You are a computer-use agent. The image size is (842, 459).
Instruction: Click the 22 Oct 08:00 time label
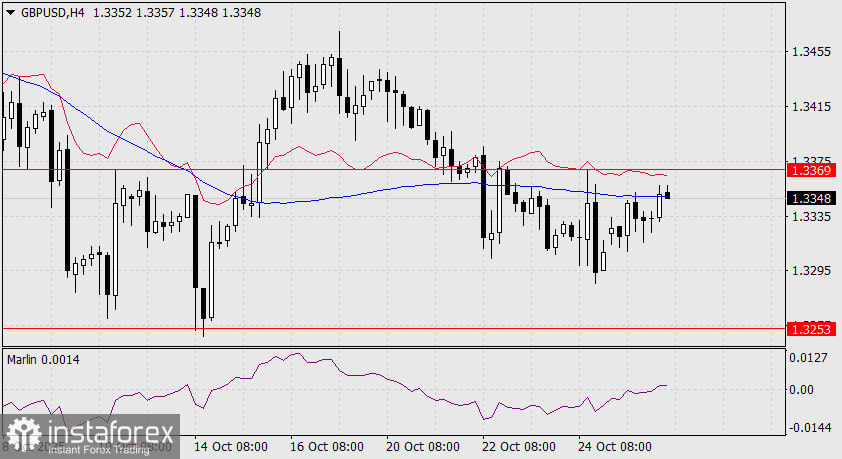pyautogui.click(x=519, y=447)
